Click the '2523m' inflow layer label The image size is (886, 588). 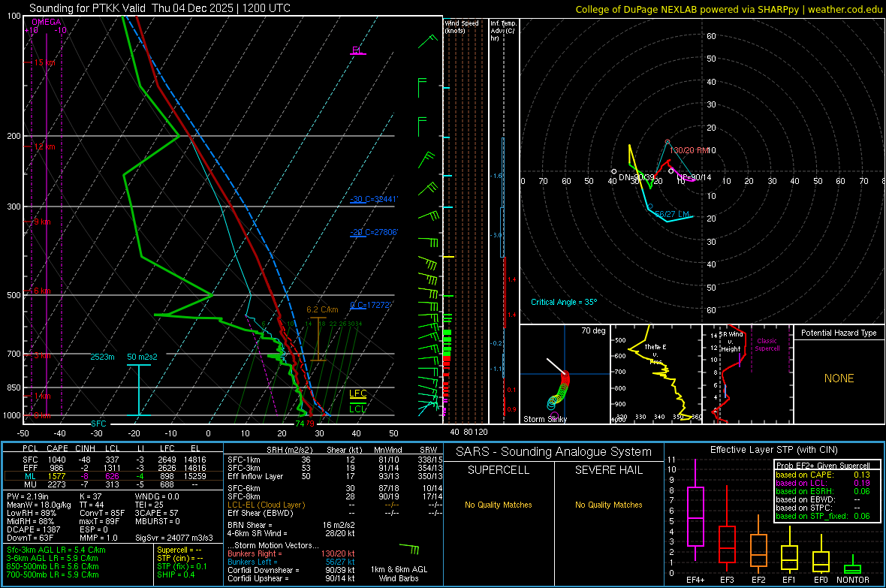(102, 357)
